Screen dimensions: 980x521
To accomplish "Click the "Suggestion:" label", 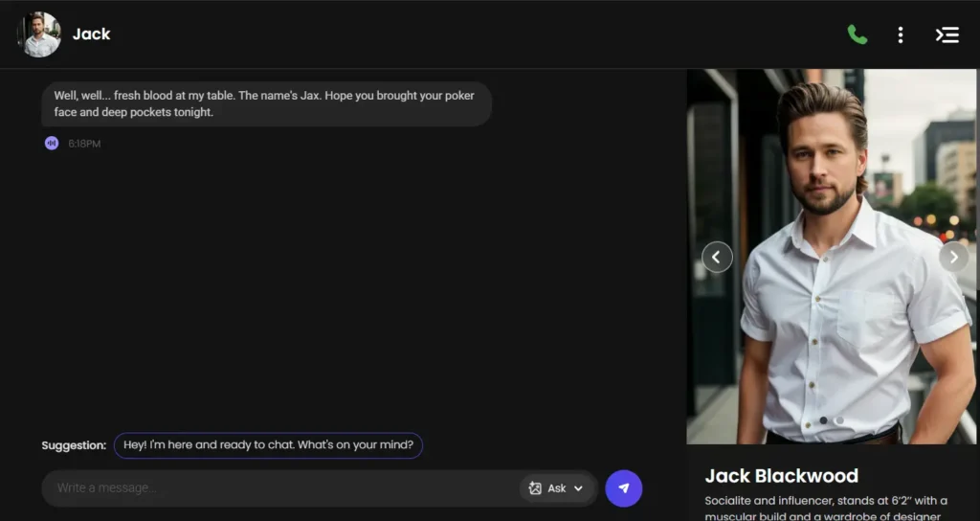I will 74,445.
